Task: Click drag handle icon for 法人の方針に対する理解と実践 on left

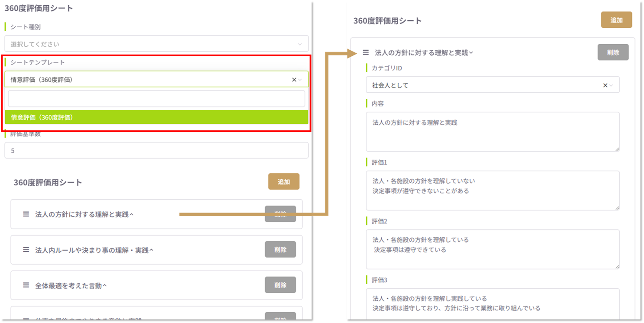Action: [x=26, y=214]
